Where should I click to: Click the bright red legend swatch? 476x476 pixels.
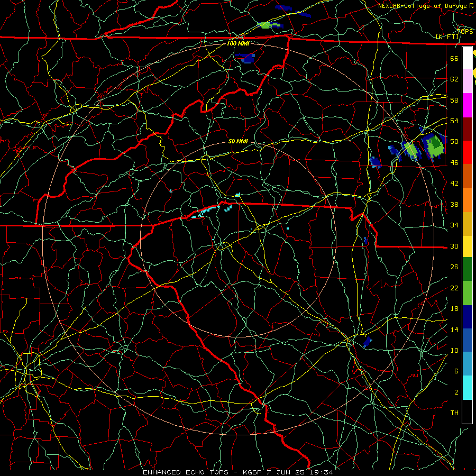[x=467, y=152]
